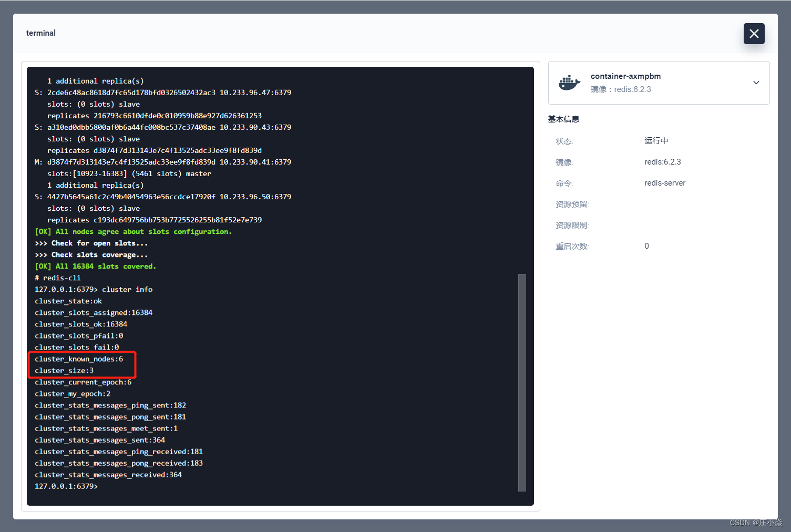Click cluster_stats_messages_sent:364 line
The width and height of the screenshot is (791, 532).
(x=100, y=440)
